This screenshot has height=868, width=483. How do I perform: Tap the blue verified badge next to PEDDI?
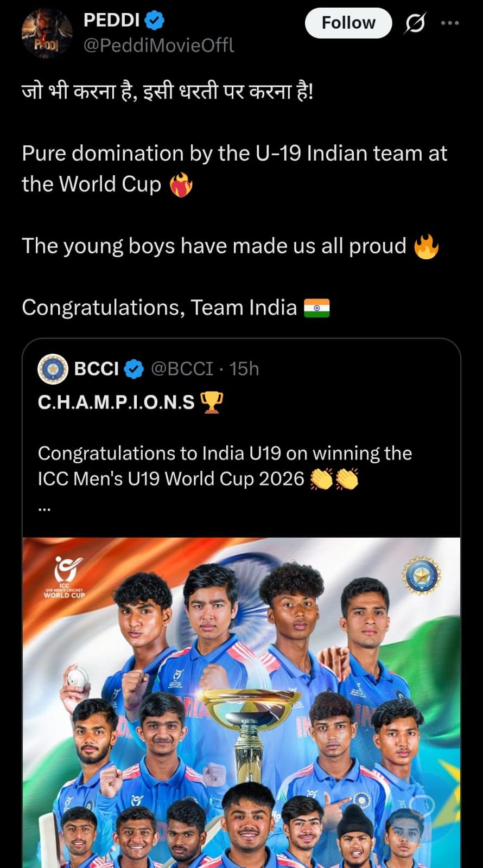(155, 21)
